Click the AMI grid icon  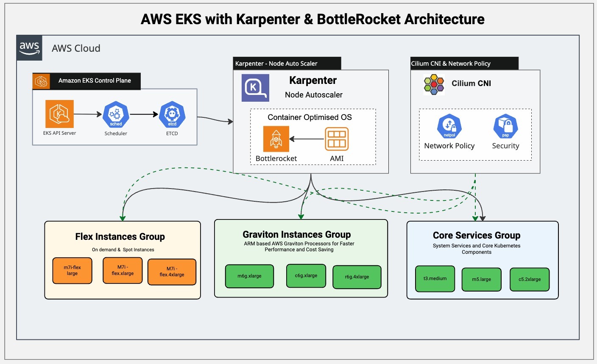tap(337, 139)
